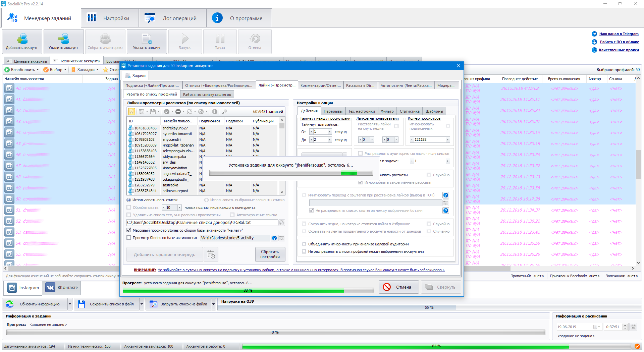644x352 pixels.
Task: Switch to Работа по списку хэштегов tab
Action: pos(207,95)
